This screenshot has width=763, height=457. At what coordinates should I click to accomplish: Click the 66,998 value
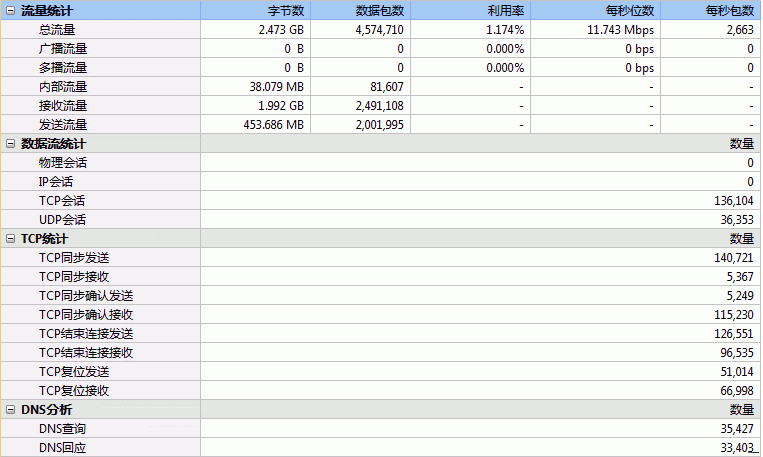737,390
